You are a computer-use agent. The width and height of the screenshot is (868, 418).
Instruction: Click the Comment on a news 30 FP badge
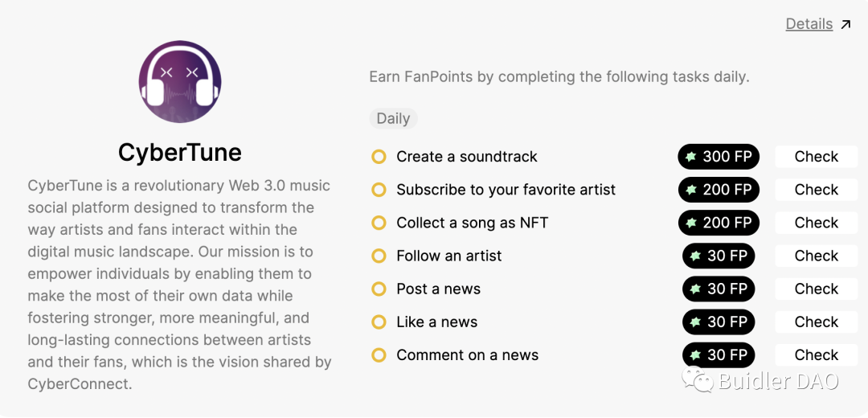pyautogui.click(x=719, y=354)
